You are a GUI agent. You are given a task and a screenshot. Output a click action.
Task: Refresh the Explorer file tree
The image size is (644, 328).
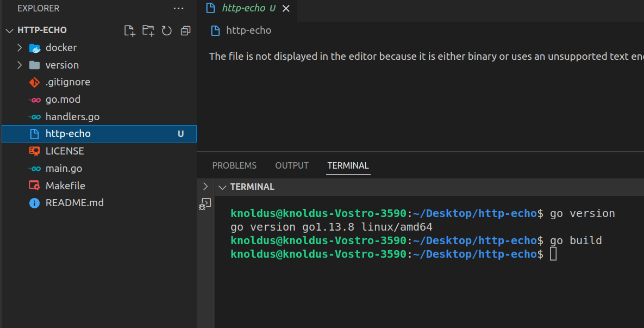click(167, 30)
